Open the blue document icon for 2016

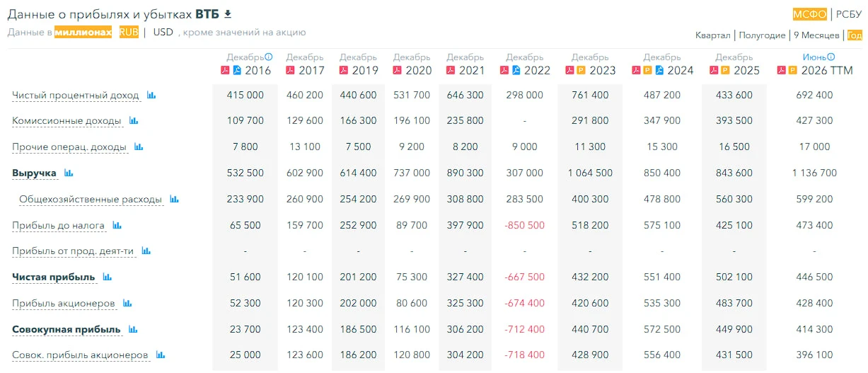pyautogui.click(x=237, y=70)
